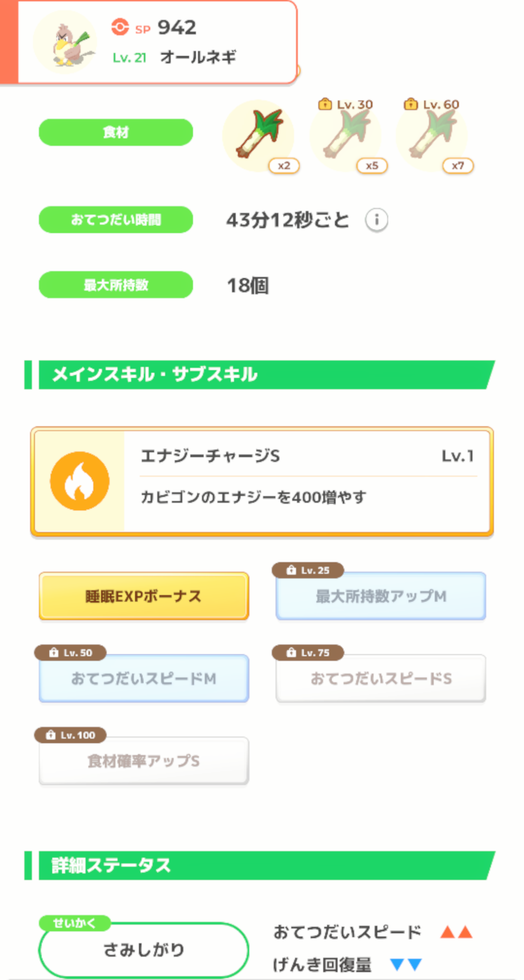This screenshot has height=980, width=524.
Task: Select the 睡眠EXPボーナス sub skill
Action: (144, 596)
